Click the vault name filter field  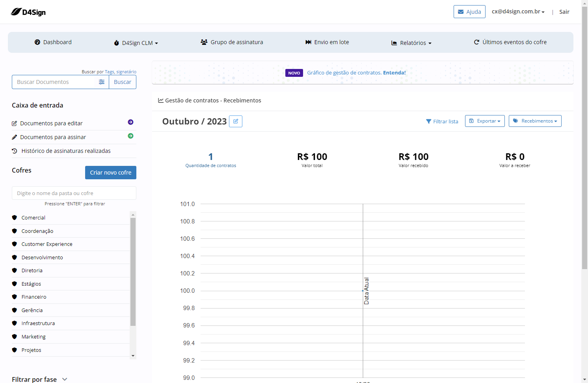(x=74, y=193)
